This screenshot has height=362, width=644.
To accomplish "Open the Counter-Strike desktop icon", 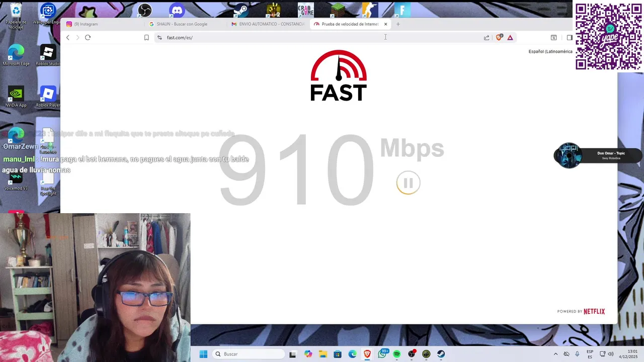I will point(370,10).
